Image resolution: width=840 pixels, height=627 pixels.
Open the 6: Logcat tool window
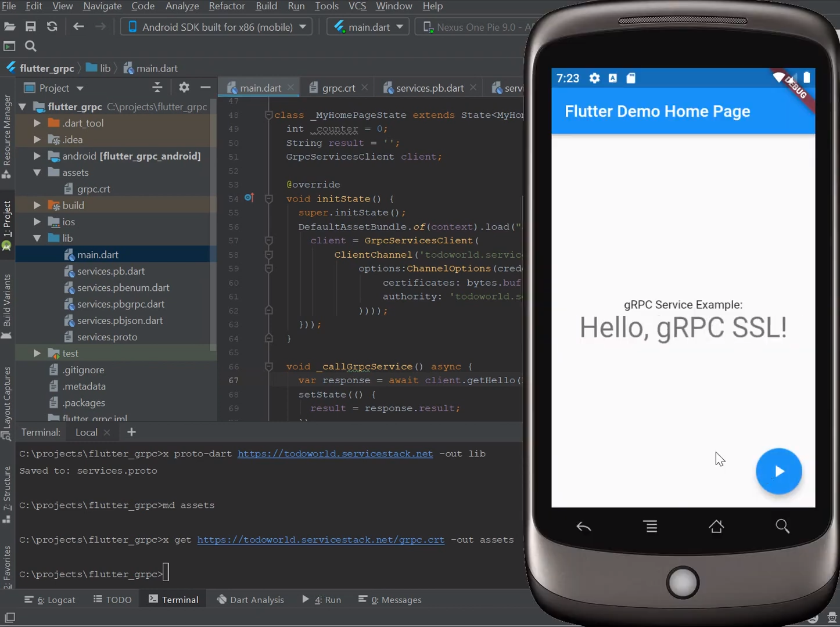click(x=50, y=600)
